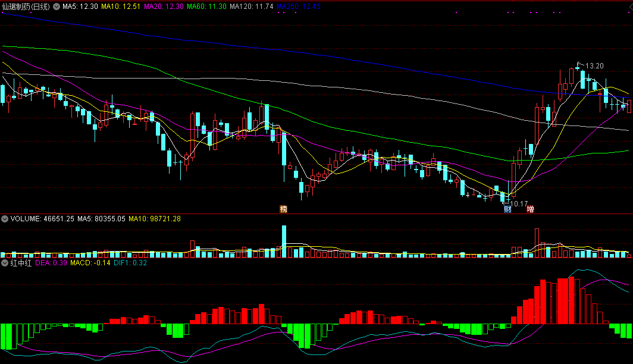The height and width of the screenshot is (364, 633).
Task: Select the MA20: 12.30 label
Action: coord(164,7)
